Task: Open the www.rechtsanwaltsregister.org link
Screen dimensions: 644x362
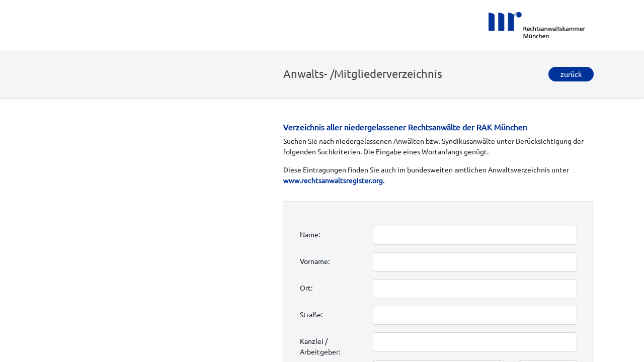Action: coord(334,180)
